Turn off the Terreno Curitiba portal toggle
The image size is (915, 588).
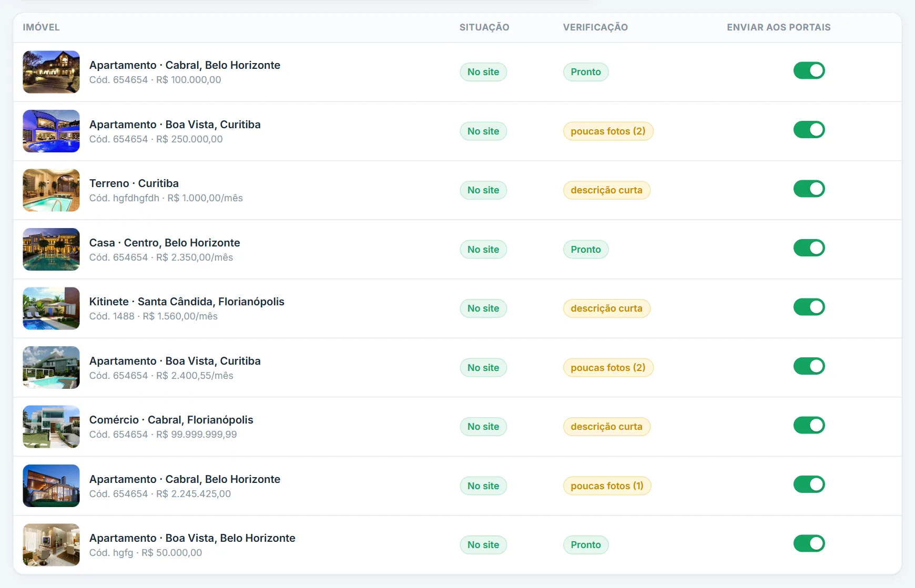click(x=809, y=189)
